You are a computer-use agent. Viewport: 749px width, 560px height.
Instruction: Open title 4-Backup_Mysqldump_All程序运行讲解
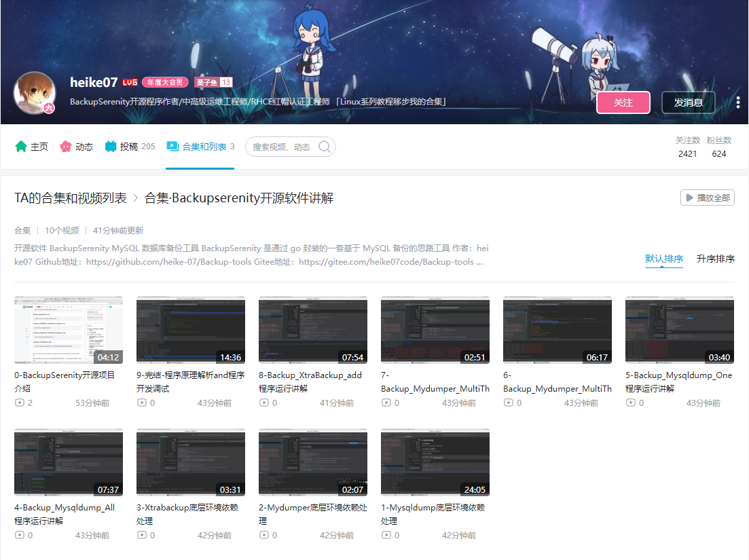(65, 514)
